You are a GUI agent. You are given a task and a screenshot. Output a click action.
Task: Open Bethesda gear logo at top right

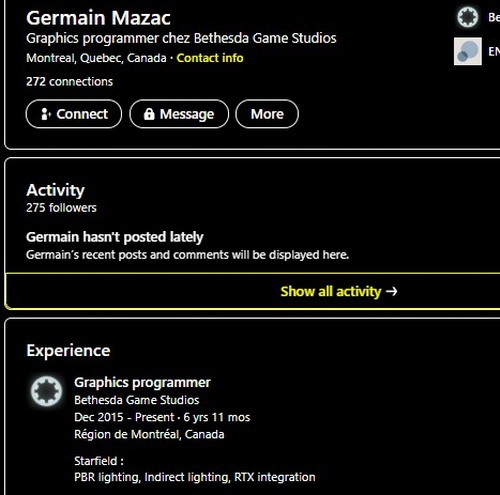click(x=467, y=17)
